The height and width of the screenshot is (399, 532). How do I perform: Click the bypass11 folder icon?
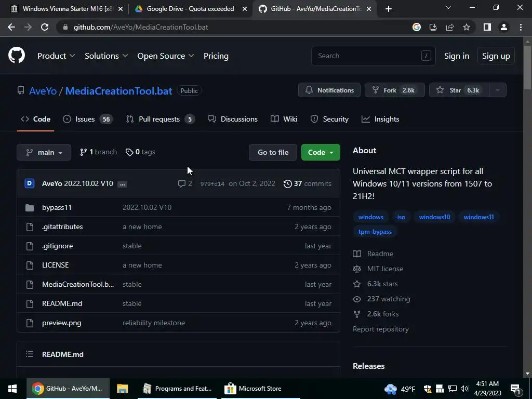[x=30, y=208]
